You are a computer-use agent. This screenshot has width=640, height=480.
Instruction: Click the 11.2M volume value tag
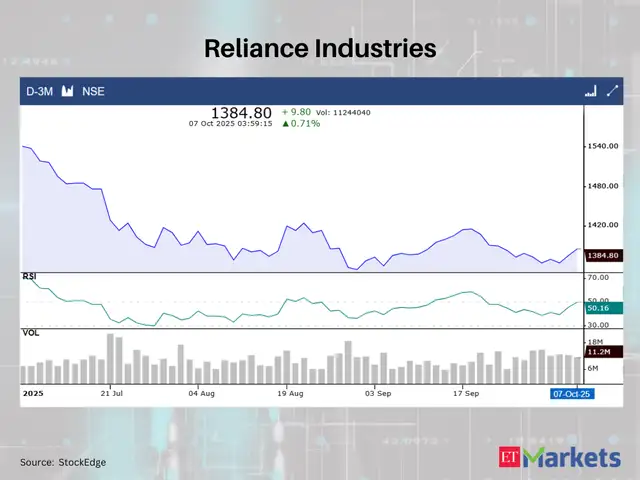598,352
